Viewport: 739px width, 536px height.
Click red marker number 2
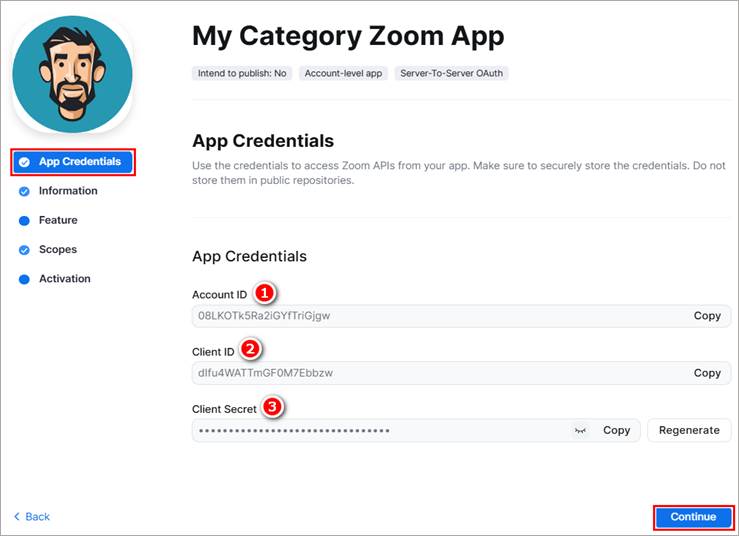click(250, 349)
